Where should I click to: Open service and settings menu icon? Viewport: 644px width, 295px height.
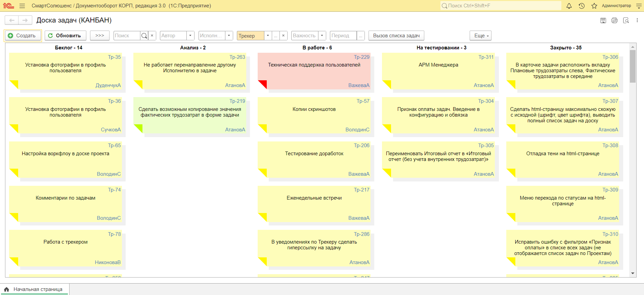click(x=639, y=6)
